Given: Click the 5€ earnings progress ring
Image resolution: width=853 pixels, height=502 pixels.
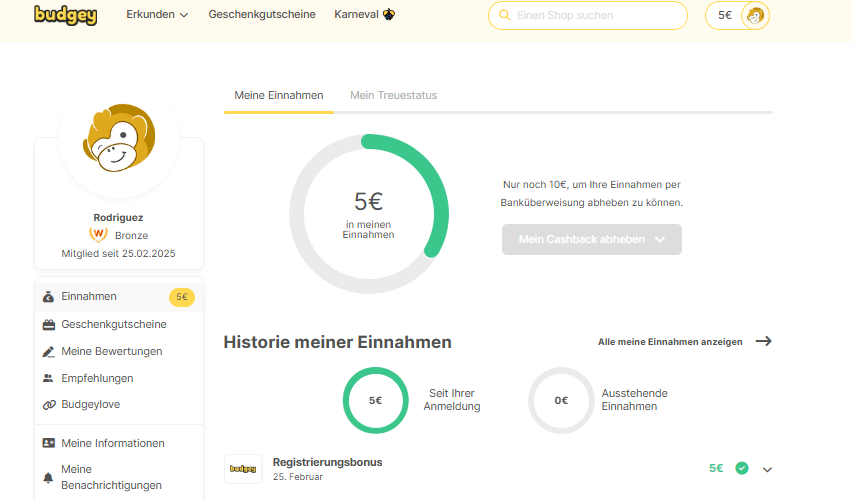Looking at the screenshot, I should coord(368,214).
